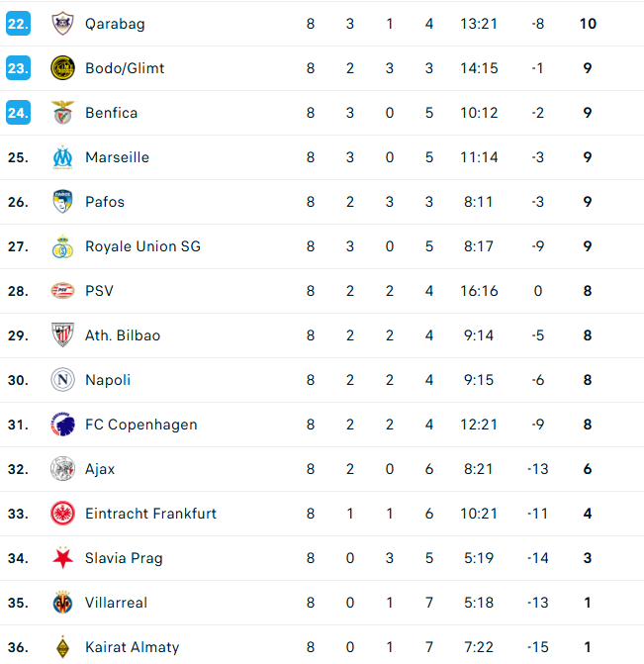This screenshot has width=644, height=664.
Task: Click the Napoli club logo
Action: pos(62,380)
